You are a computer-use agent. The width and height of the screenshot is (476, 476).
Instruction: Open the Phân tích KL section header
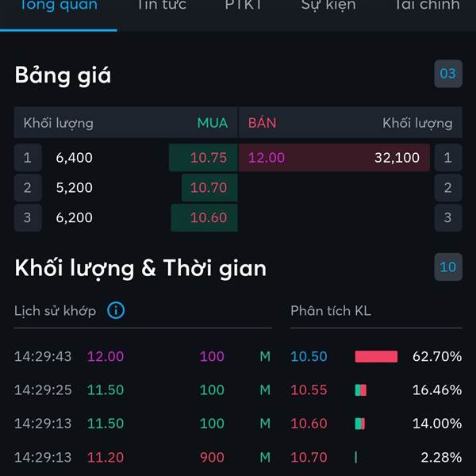click(331, 311)
